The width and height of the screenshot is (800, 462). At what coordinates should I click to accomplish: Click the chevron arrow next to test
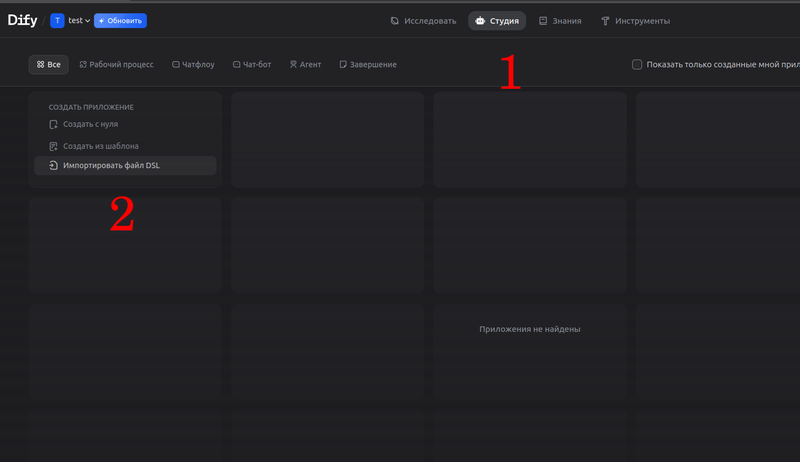point(88,20)
